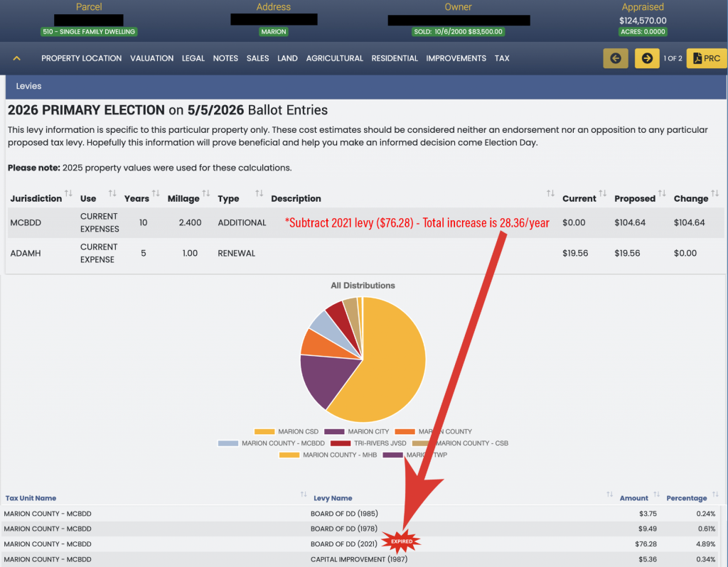Go to next parcel record arrow

[646, 58]
